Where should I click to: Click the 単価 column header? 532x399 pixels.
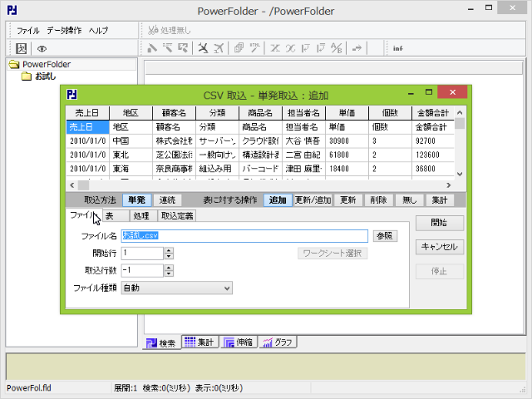[347, 113]
